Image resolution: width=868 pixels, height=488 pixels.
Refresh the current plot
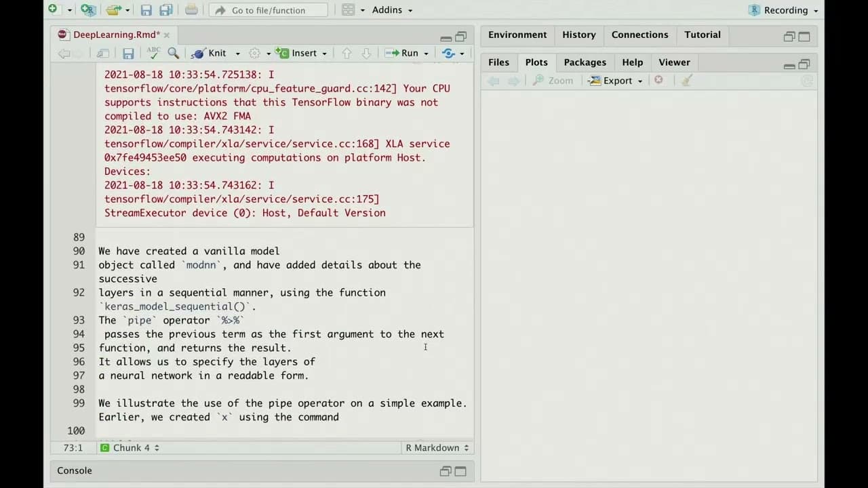(x=806, y=81)
